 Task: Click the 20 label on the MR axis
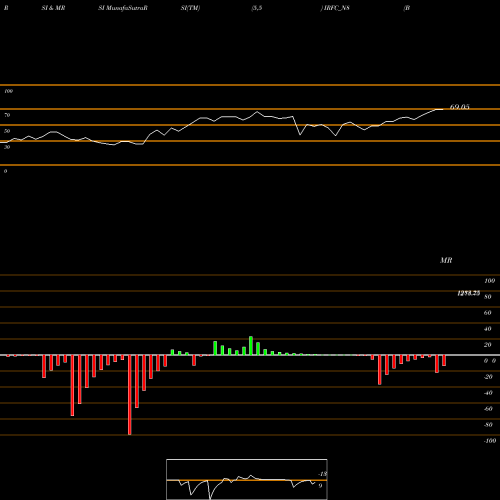[x=488, y=345]
